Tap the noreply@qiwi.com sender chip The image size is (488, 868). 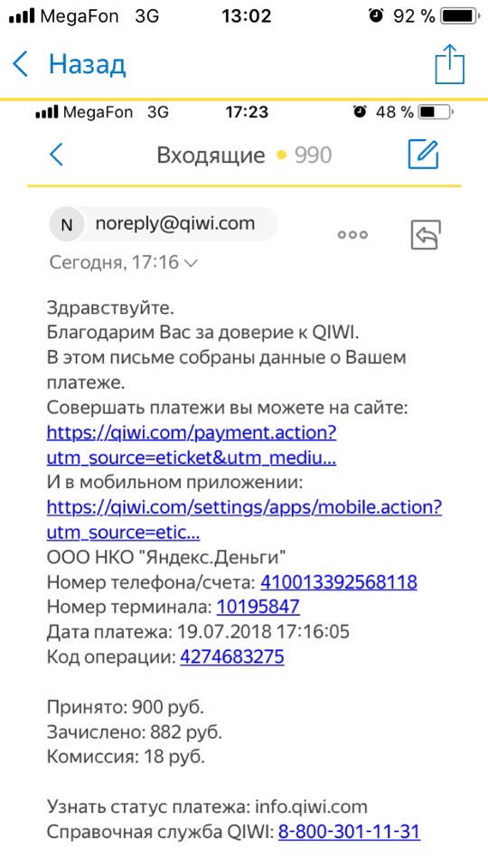[x=164, y=223]
